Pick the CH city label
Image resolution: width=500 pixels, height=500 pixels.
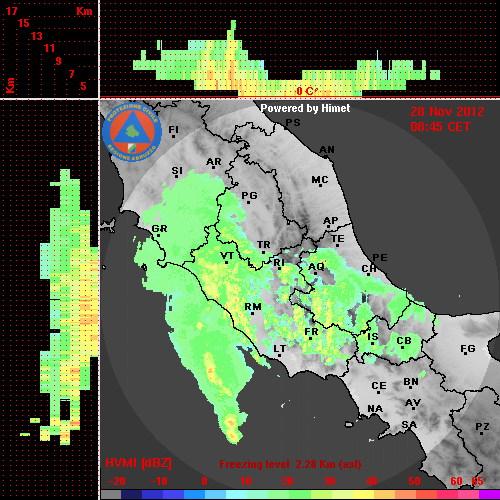pyautogui.click(x=369, y=268)
